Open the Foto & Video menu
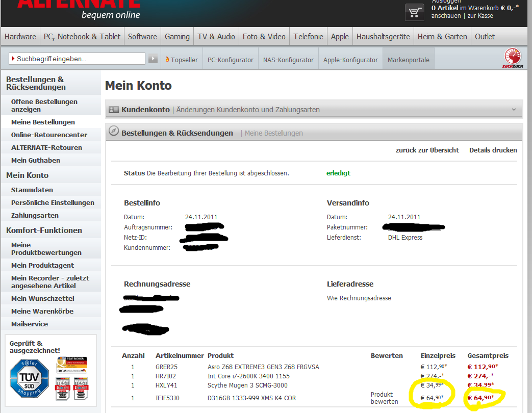Screen dimensions: 532x413 pos(264,37)
